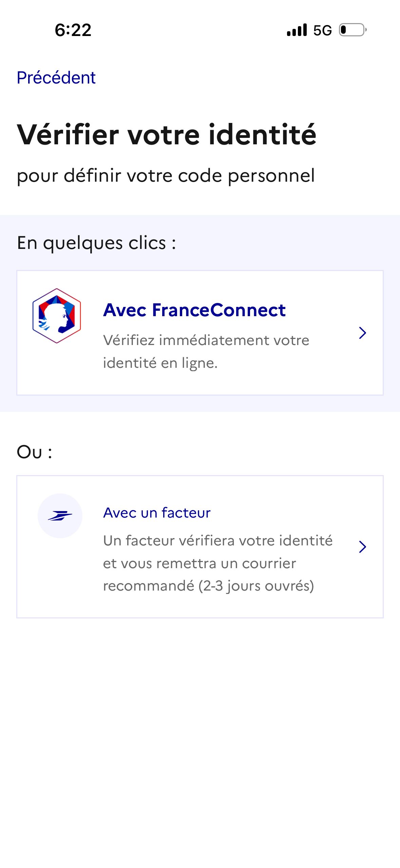Tap the "Un facteur vérifiera votre identité" description
The width and height of the screenshot is (400, 868).
[x=217, y=541]
